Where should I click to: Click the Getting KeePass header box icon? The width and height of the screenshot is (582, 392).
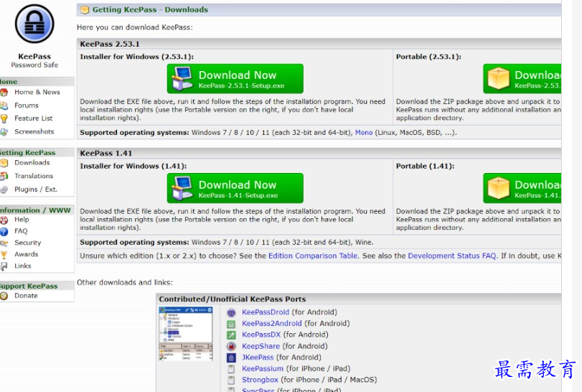click(85, 10)
